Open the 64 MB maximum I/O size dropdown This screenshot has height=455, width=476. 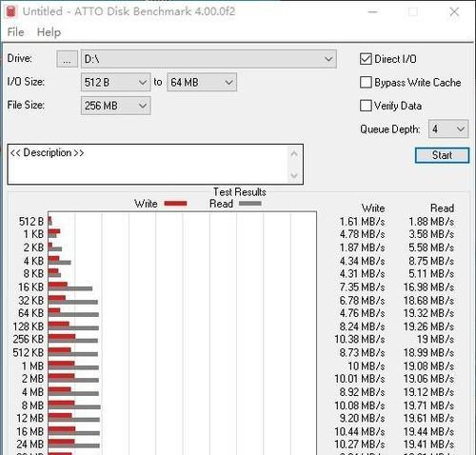(x=202, y=83)
